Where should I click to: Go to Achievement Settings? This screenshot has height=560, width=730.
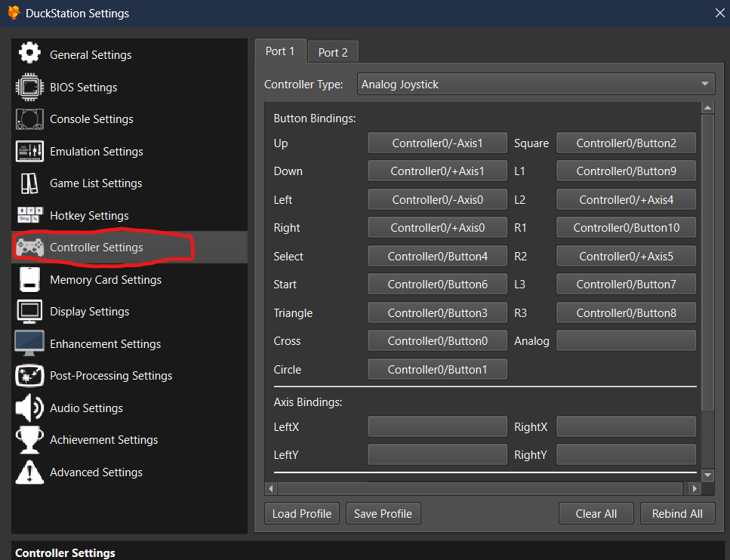coord(129,440)
